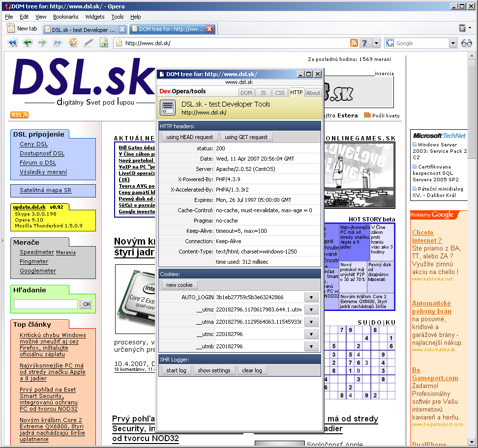478x448 pixels.
Task: Click the new cookie button
Action: click(179, 285)
